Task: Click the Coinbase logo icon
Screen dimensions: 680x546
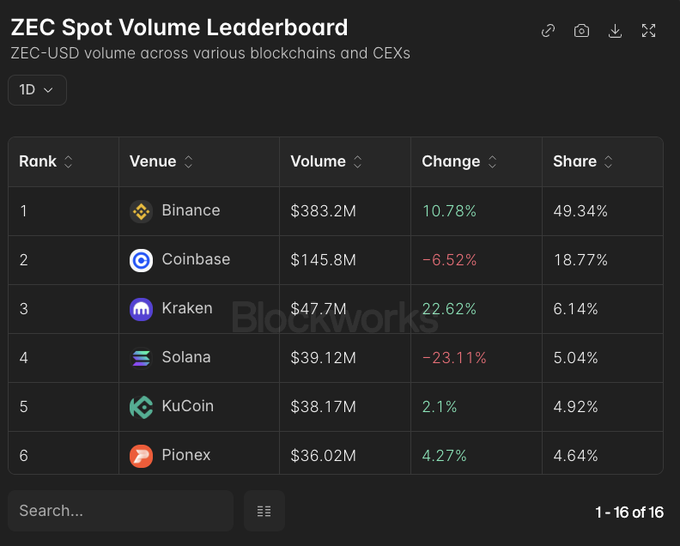Action: [141, 261]
